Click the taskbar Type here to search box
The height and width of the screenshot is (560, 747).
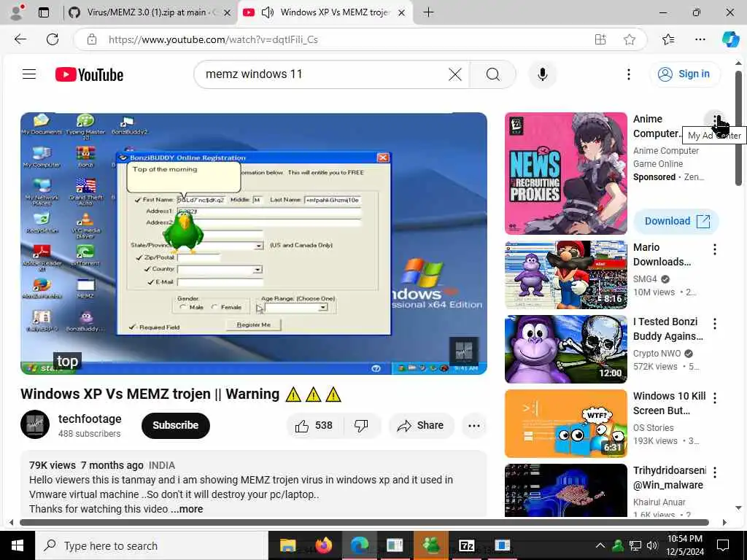point(152,545)
